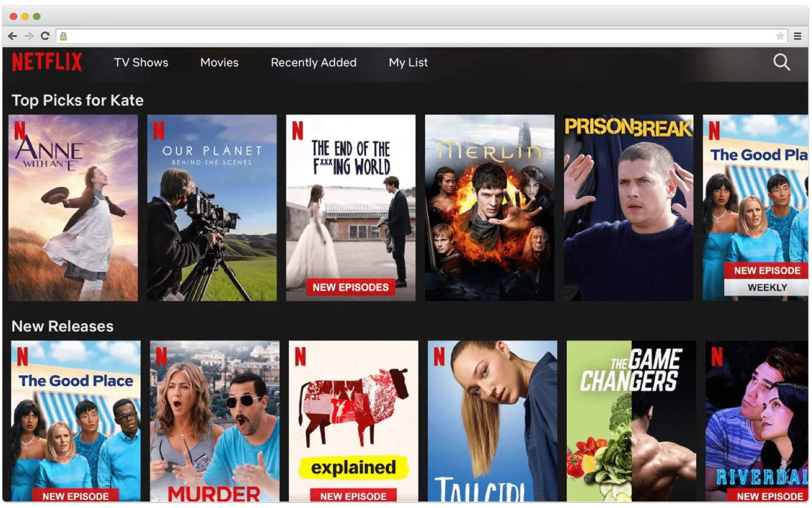Image resolution: width=812 pixels, height=508 pixels.
Task: Open the TV Shows menu item
Action: [x=141, y=62]
